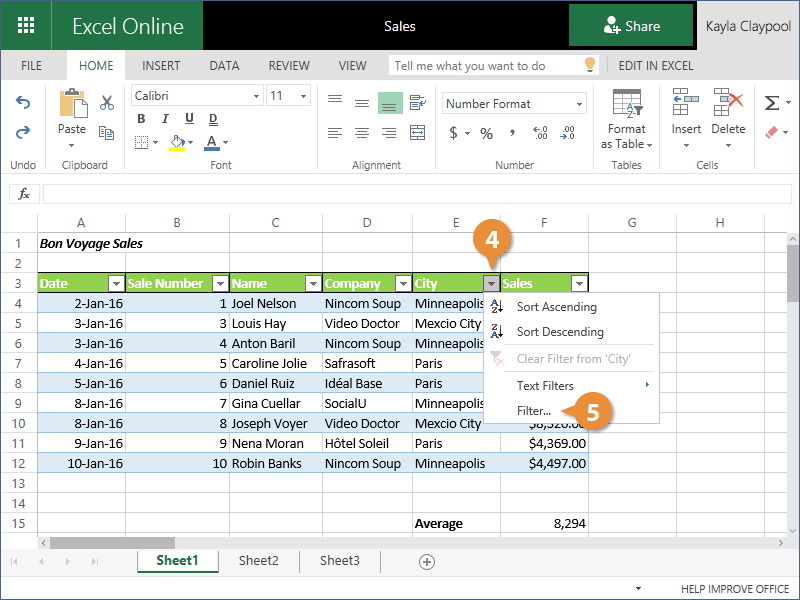Viewport: 800px width, 600px height.
Task: Choose Filter... from the context menu
Action: tap(534, 411)
